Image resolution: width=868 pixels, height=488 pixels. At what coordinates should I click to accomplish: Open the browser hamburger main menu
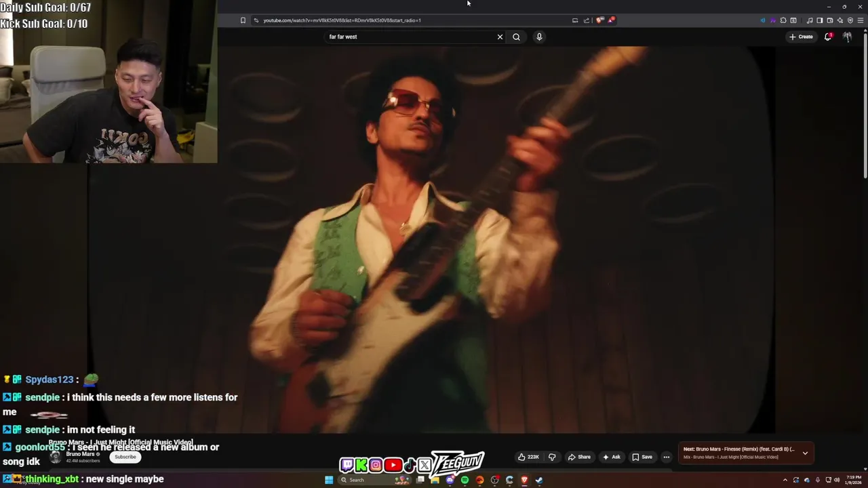(x=861, y=20)
